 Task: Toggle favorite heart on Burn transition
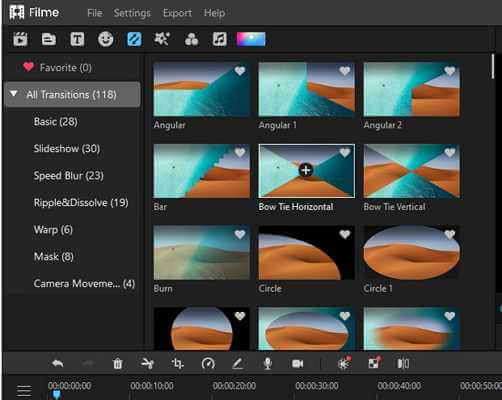coord(240,234)
